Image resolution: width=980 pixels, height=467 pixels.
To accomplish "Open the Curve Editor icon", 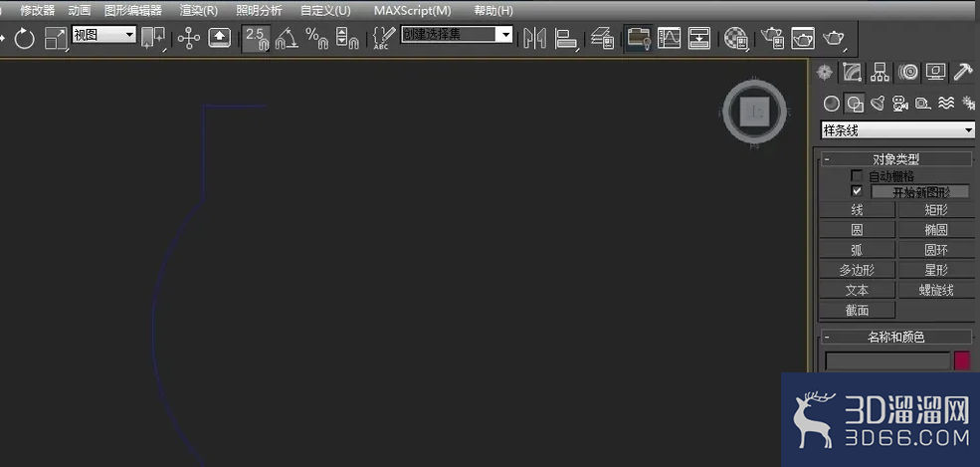I will coord(669,38).
